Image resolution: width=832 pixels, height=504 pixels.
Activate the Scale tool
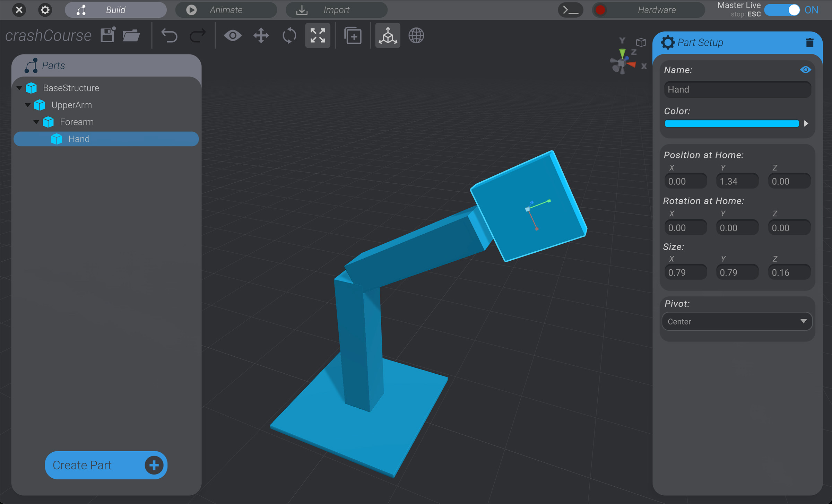pos(318,35)
